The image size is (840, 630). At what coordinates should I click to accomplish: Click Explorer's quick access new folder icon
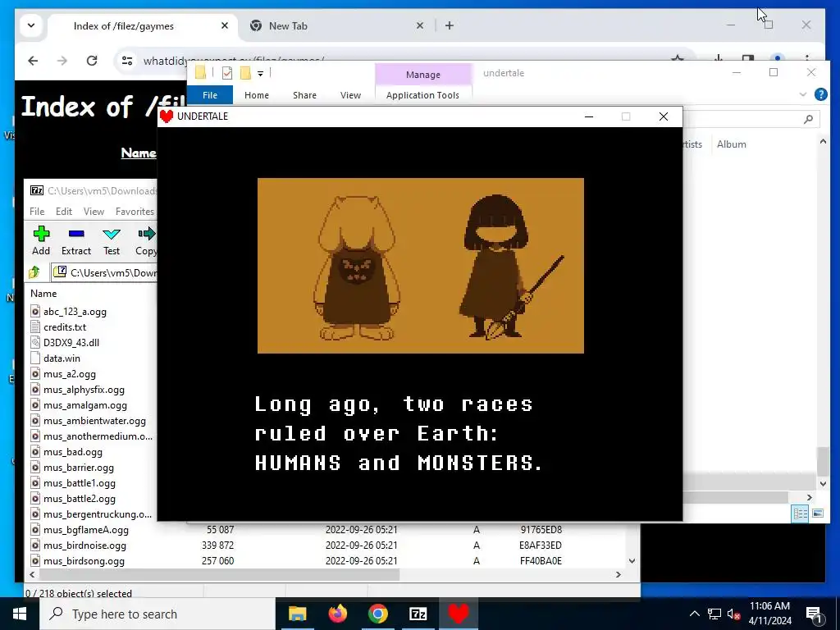245,73
